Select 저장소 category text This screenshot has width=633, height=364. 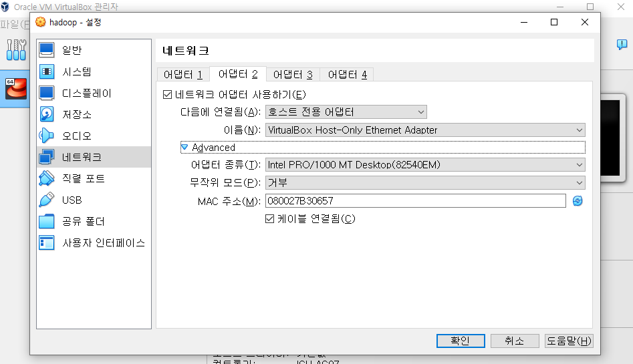coord(77,114)
